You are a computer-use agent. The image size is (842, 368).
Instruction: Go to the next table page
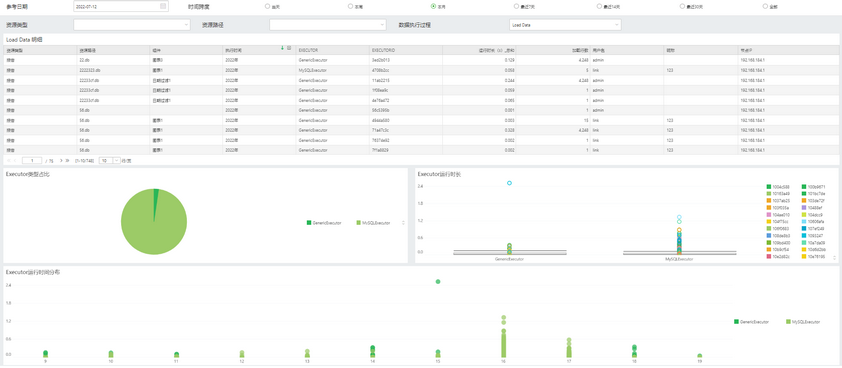[61, 160]
